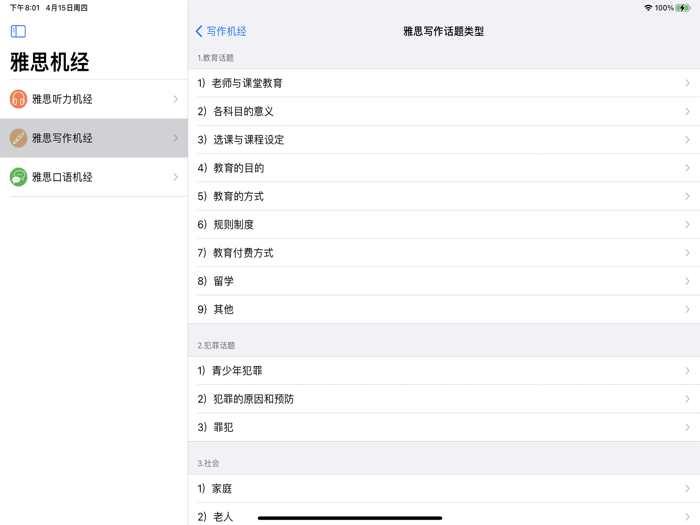Check the Wi-Fi status icon
Image resolution: width=700 pixels, height=525 pixels.
coord(648,8)
